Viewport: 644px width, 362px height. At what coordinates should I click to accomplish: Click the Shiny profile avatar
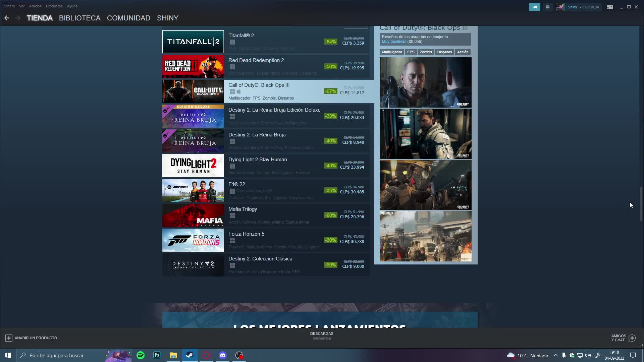pyautogui.click(x=559, y=7)
